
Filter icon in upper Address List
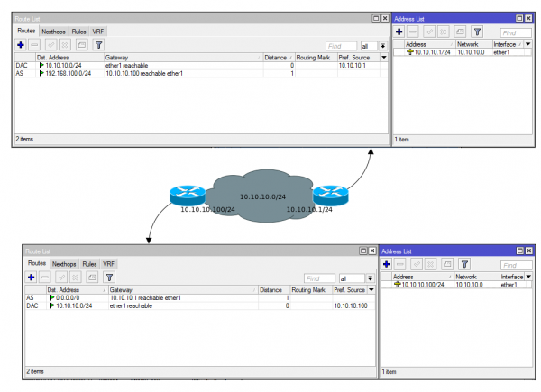pyautogui.click(x=477, y=32)
